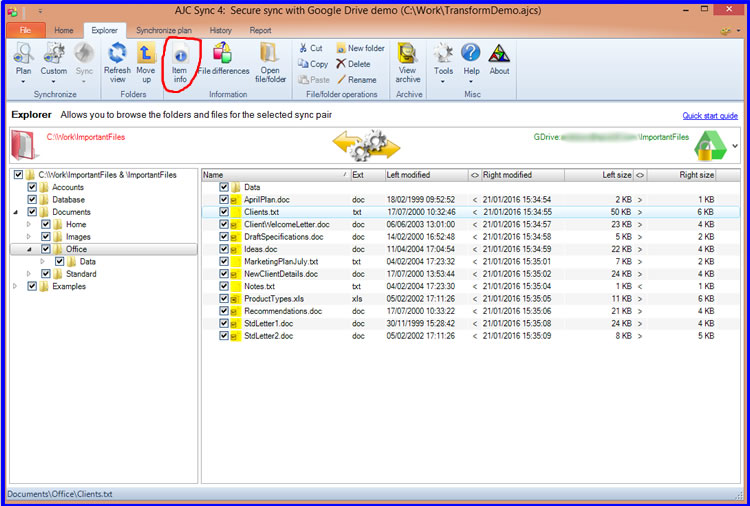Click the Data folder icon in file list
The width and height of the screenshot is (750, 506).
(236, 187)
